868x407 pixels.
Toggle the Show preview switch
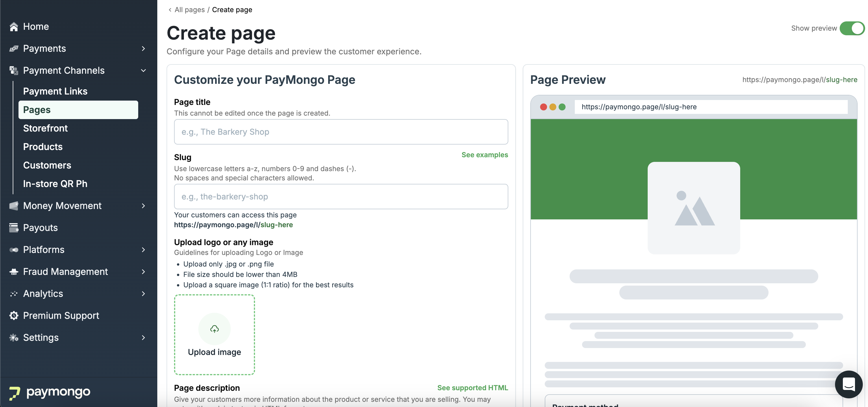pyautogui.click(x=852, y=28)
